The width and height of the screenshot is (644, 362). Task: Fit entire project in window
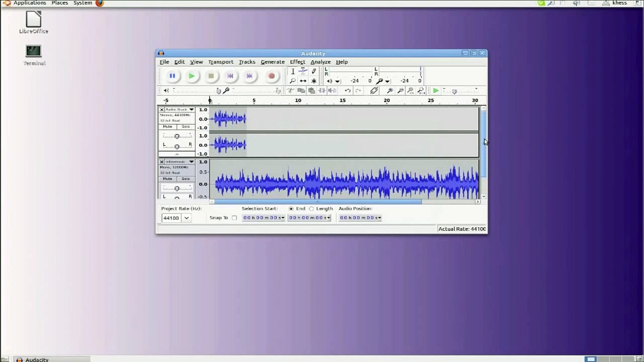click(x=421, y=90)
